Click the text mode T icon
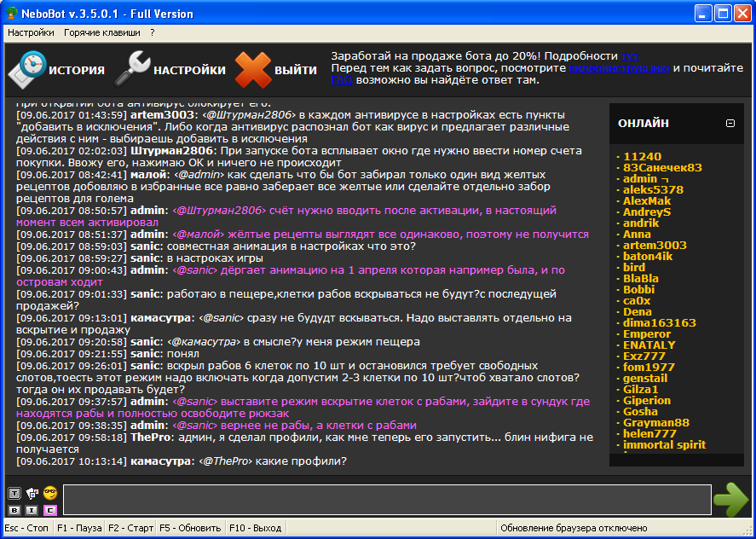Image resolution: width=756 pixels, height=539 pixels. tap(14, 493)
